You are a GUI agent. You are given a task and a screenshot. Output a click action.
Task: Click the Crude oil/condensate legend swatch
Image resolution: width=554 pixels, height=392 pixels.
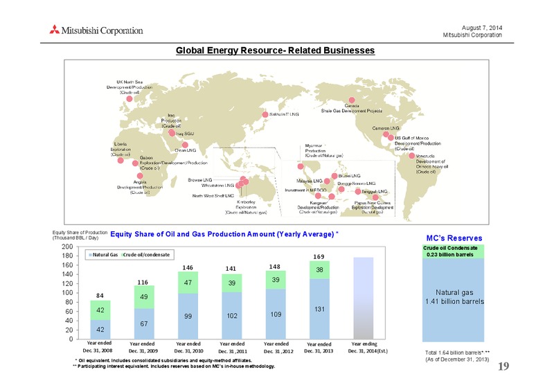[122, 255]
